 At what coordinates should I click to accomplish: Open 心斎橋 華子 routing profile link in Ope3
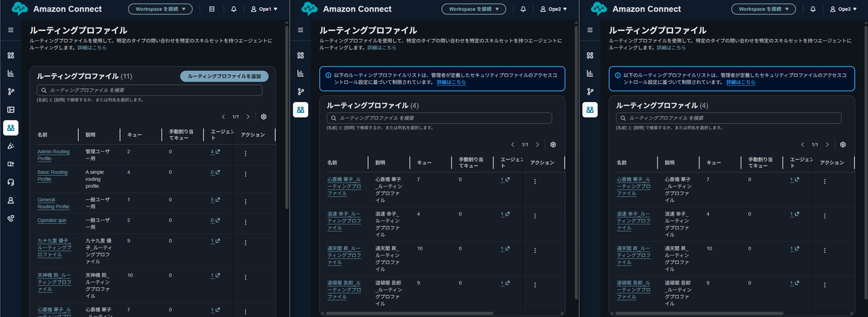[x=633, y=187]
